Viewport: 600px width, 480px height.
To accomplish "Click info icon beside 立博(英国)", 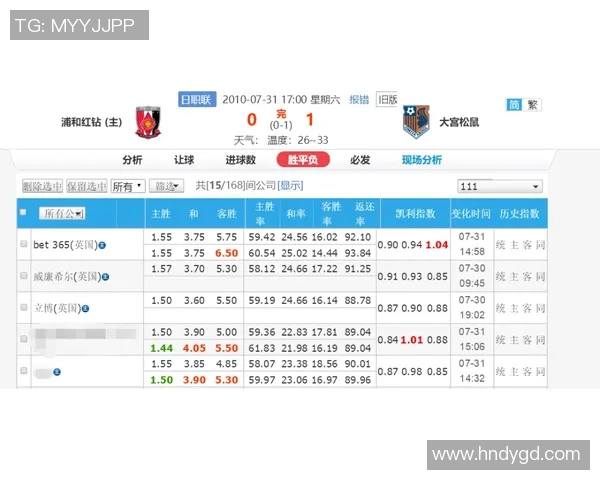I will [87, 308].
